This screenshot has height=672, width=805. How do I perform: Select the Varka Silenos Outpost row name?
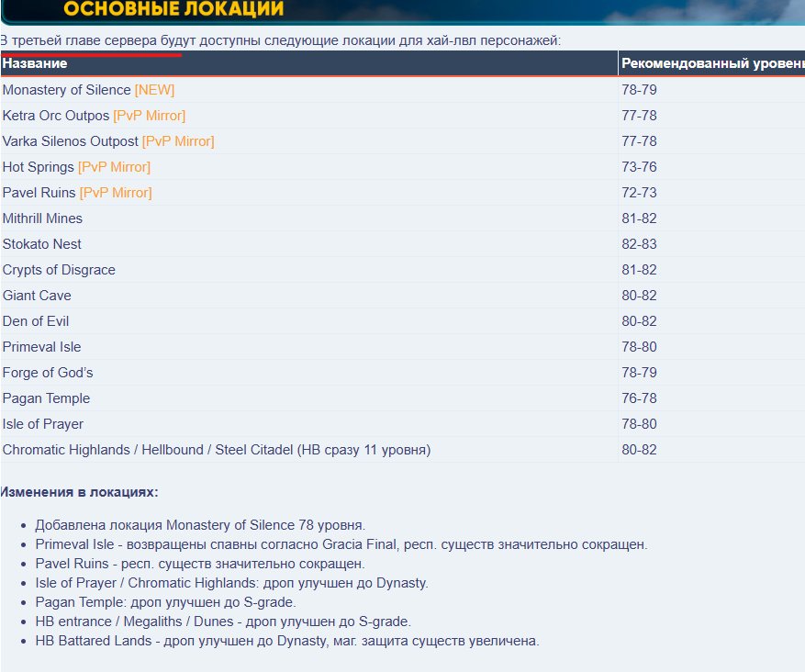70,141
